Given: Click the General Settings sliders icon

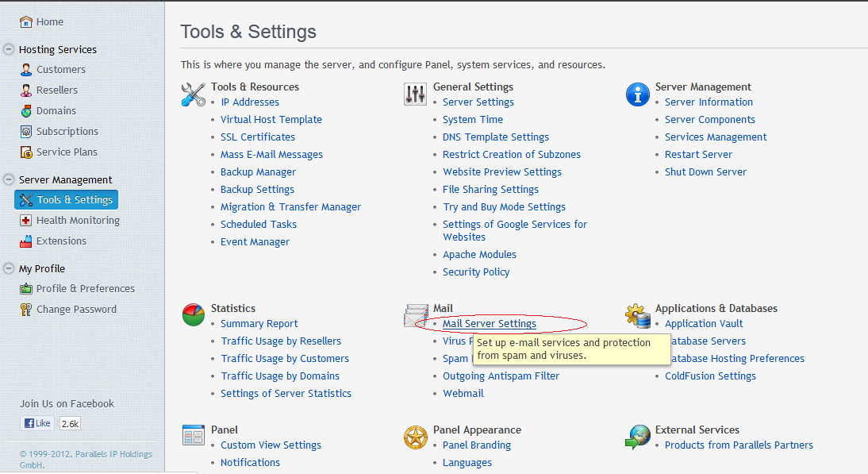Looking at the screenshot, I should [415, 94].
